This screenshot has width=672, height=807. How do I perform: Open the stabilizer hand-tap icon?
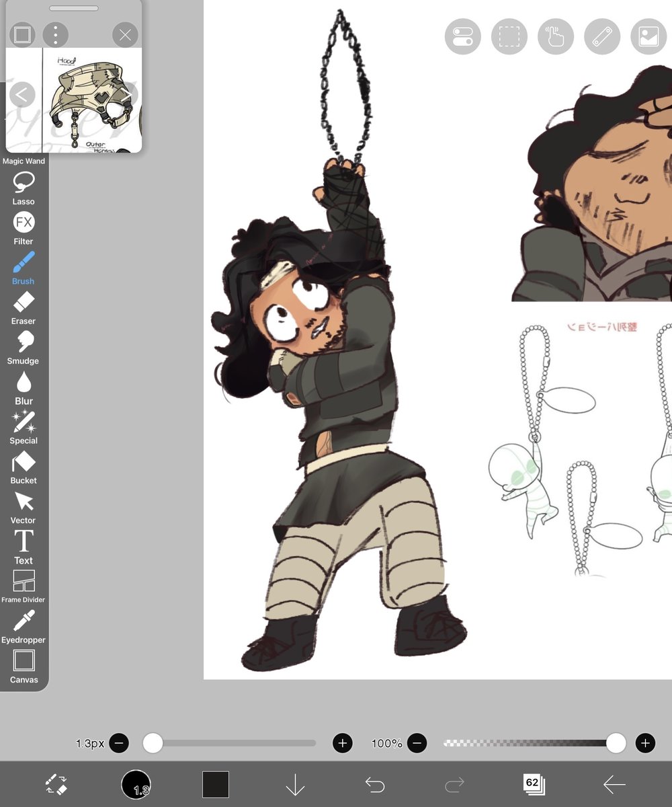(556, 36)
